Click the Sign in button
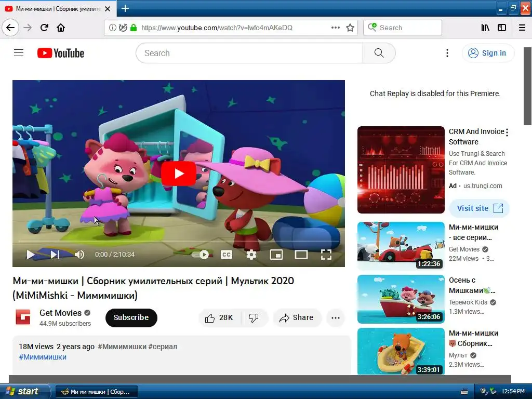 point(488,53)
